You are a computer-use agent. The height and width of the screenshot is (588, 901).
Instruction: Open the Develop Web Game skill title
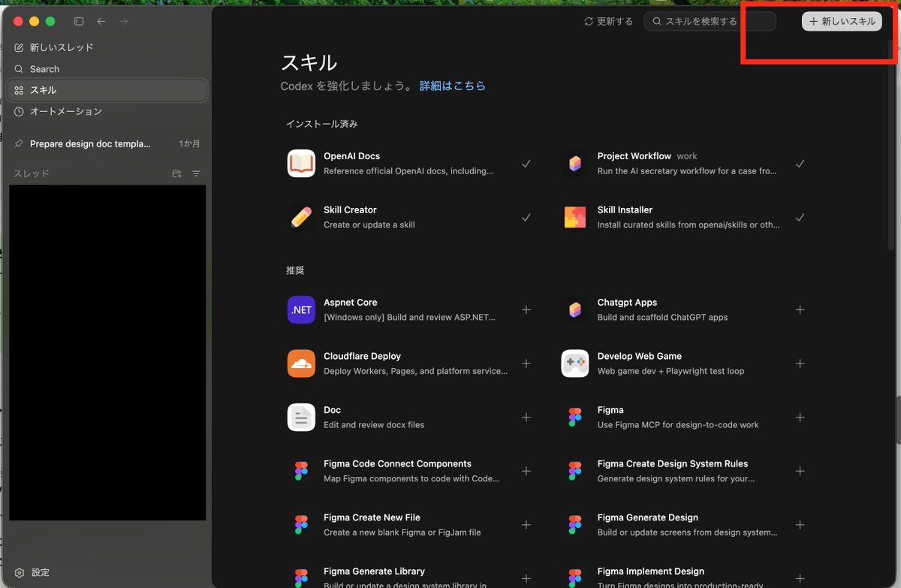(x=640, y=356)
